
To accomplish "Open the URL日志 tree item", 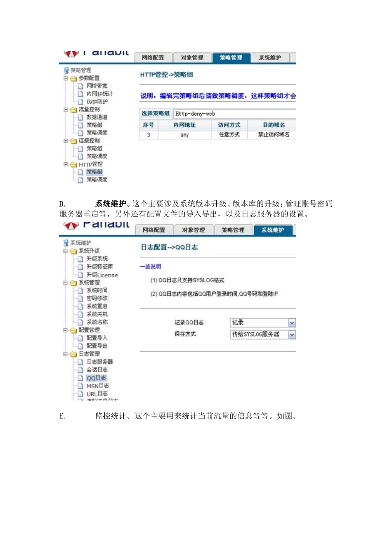I will (97, 394).
